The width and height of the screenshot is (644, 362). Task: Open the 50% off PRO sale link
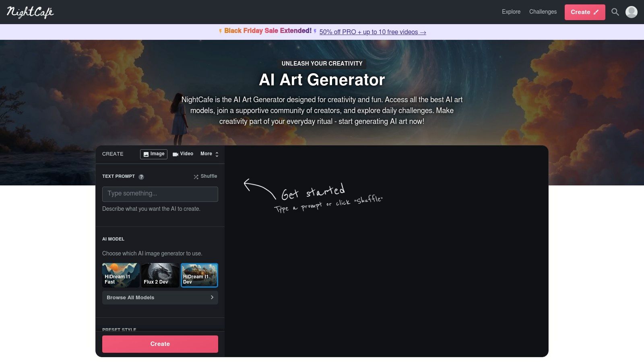[373, 32]
